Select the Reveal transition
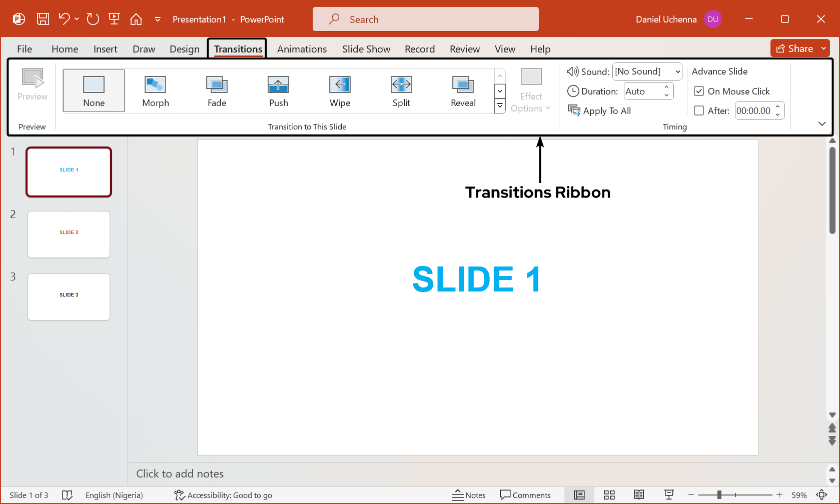Image resolution: width=840 pixels, height=504 pixels. 462,90
